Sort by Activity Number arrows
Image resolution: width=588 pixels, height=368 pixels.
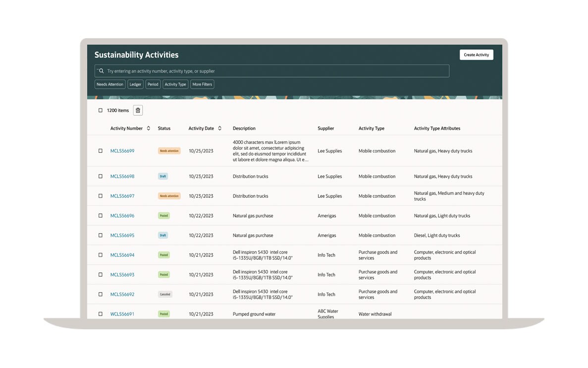[148, 128]
